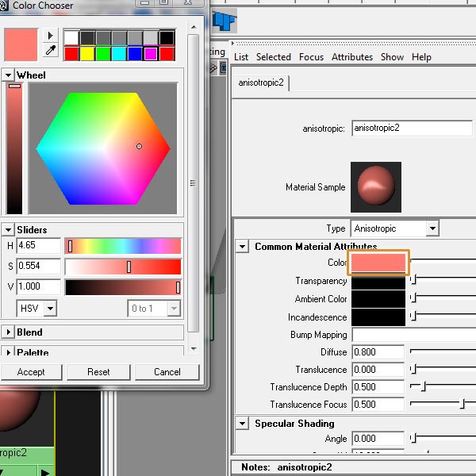
Task: Click the Ambient Color swatch
Action: click(x=378, y=299)
